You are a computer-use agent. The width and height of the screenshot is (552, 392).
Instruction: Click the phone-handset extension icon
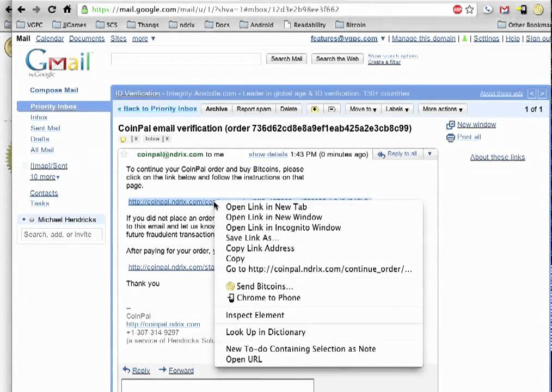click(x=488, y=9)
